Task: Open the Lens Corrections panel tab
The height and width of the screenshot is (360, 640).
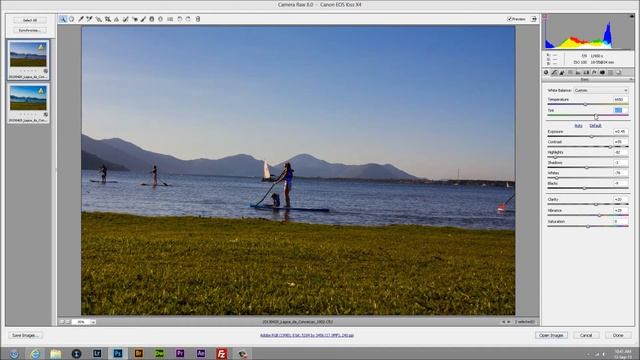Action: tap(586, 72)
